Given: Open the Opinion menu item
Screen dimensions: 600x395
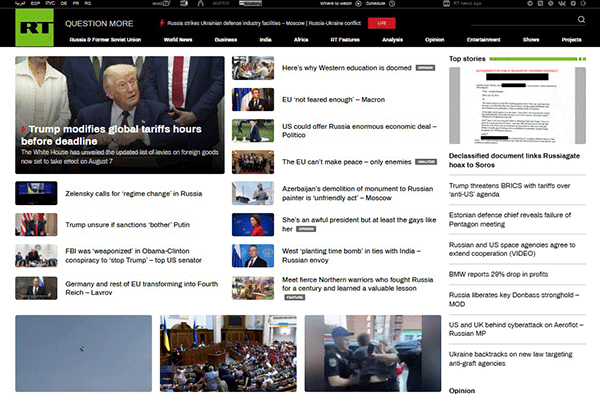Looking at the screenshot, I should [435, 39].
